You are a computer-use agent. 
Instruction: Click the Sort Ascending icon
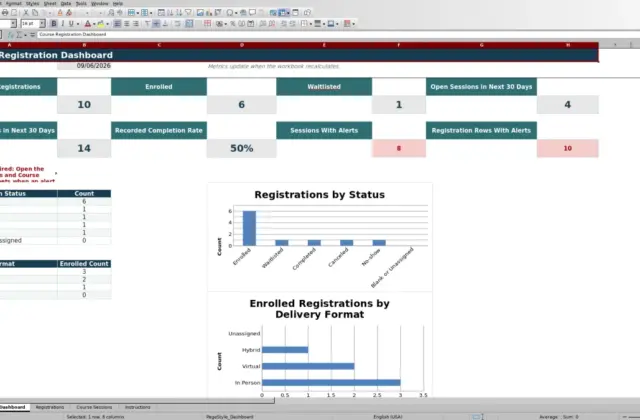click(170, 13)
